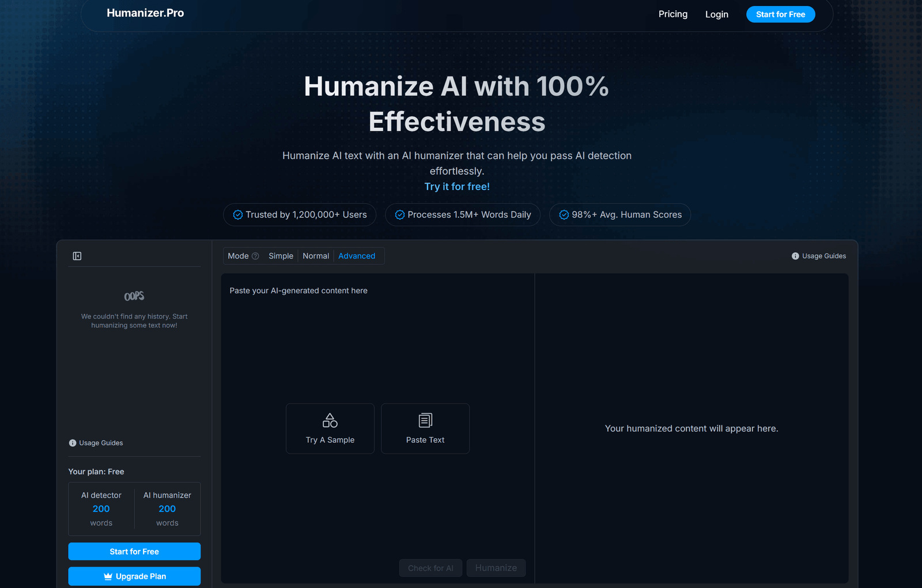Screen dimensions: 922x588
Task: Click the AI humanizer 200 words quota
Action: pos(167,509)
